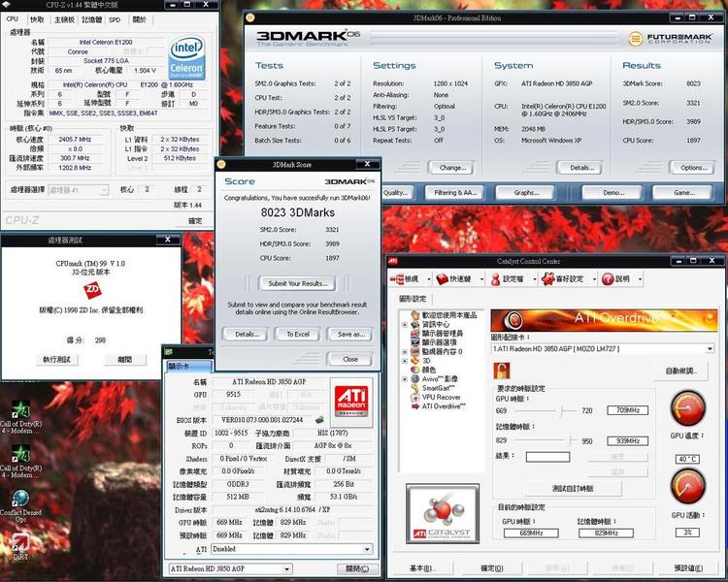This screenshot has width=728, height=582.
Task: Click the Futuremark logo in 3DMark06
Action: (670, 39)
